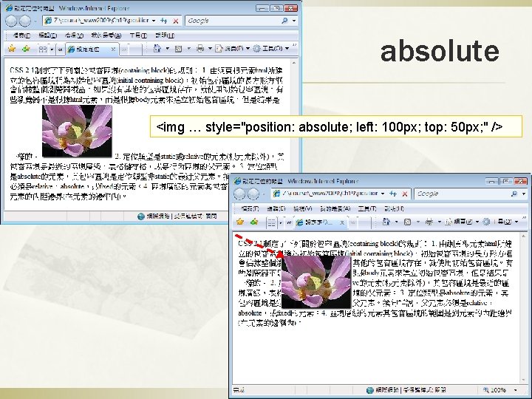
Task: Click Home icon in front IE window toolbar
Action: pyautogui.click(x=386, y=222)
